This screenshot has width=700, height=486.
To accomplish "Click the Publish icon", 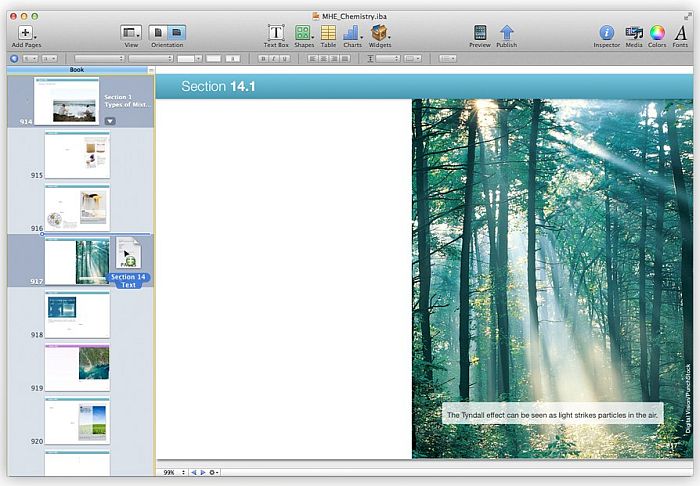I will pyautogui.click(x=507, y=33).
